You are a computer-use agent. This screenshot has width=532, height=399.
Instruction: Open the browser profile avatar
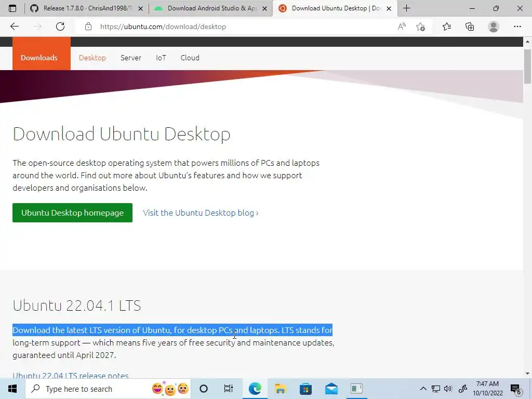click(494, 26)
